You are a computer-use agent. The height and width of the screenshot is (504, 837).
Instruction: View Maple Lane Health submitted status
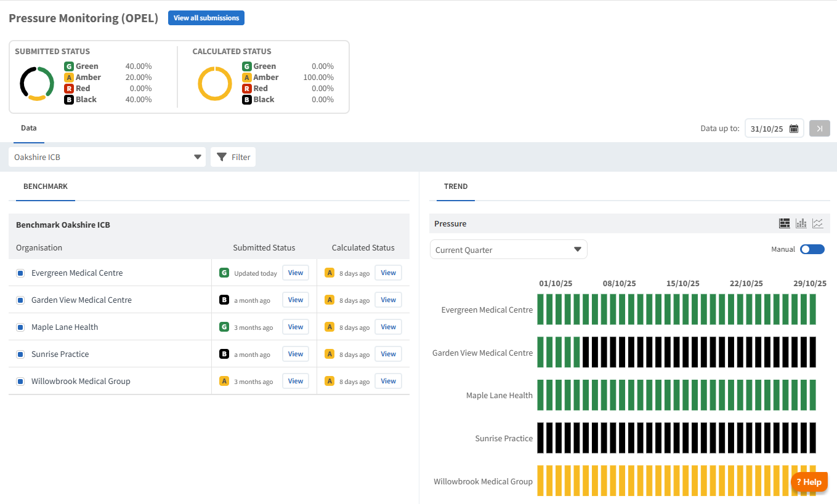pos(296,327)
